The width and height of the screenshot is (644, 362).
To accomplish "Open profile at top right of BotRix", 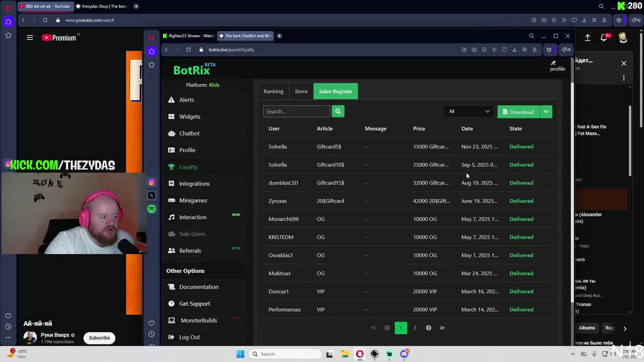I will [557, 66].
